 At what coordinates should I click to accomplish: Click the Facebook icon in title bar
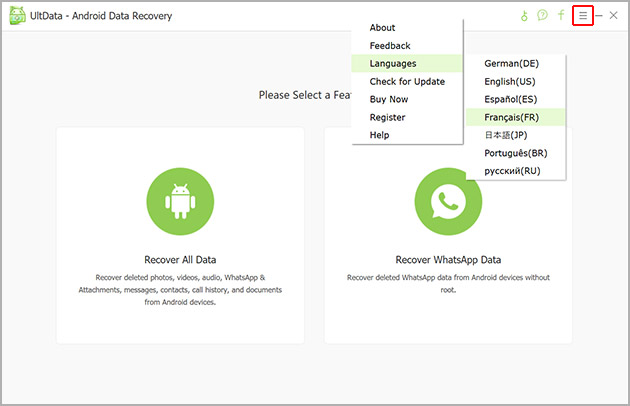click(561, 15)
